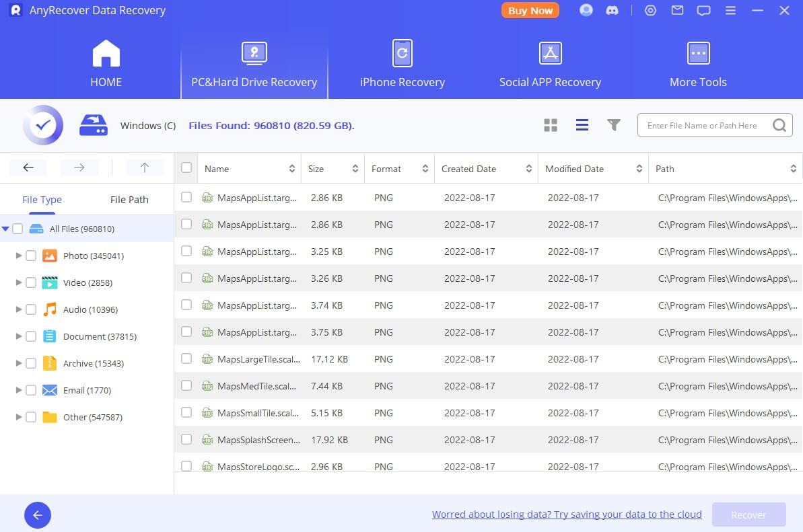The image size is (803, 532).
Task: Click the Buy Now button
Action: 530,11
